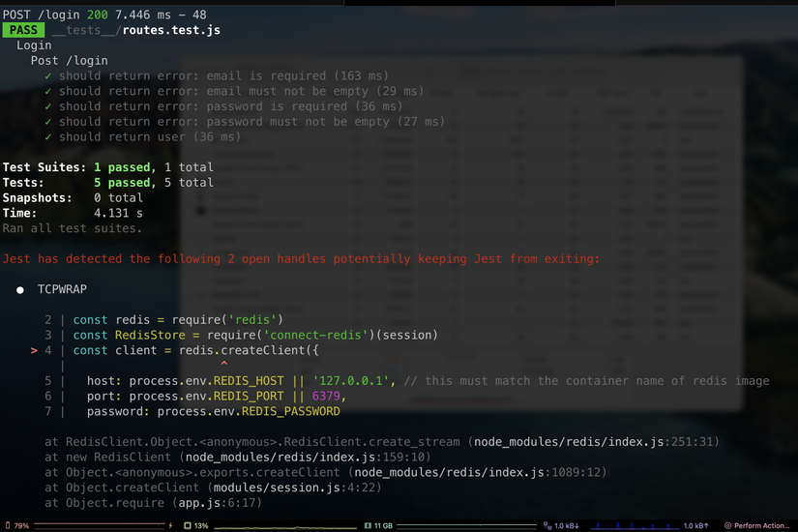Click the CPU usage graph in status bar

(285, 527)
